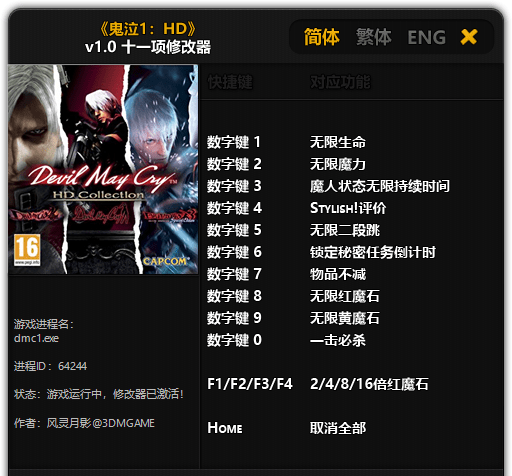Select 无限红魔石 cheat option

coord(345,296)
